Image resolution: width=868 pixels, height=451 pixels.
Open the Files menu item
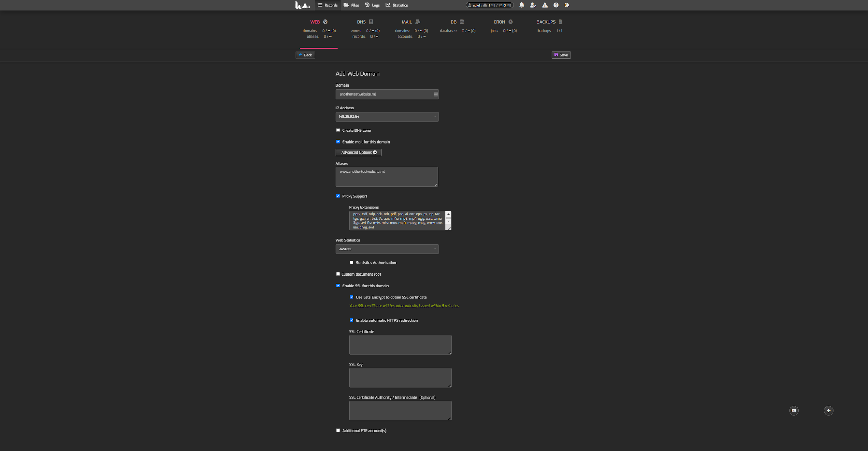coord(351,5)
